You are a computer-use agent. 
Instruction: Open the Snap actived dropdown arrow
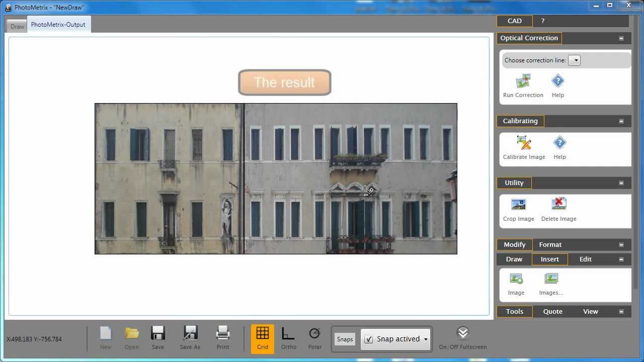coord(426,339)
